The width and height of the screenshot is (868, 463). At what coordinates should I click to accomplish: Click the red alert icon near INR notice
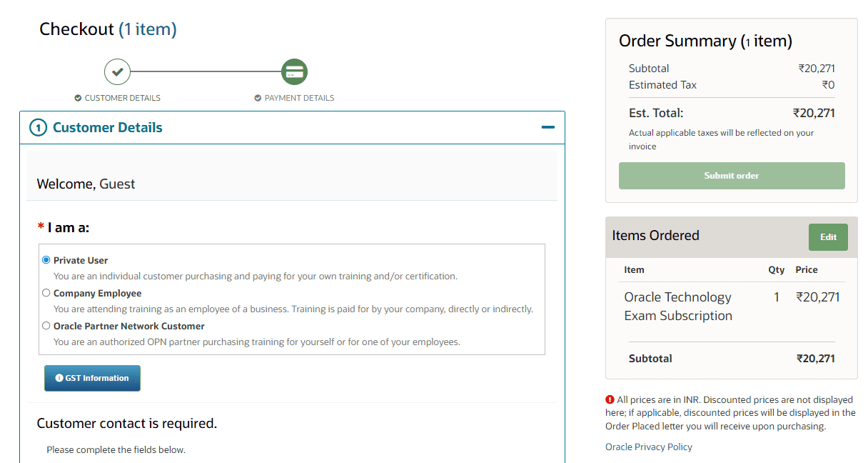(x=610, y=400)
